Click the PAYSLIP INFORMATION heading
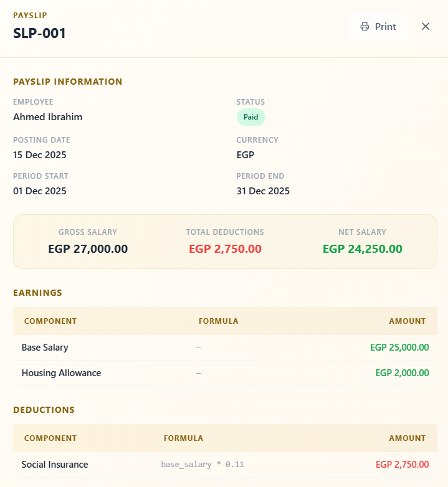This screenshot has height=487, width=448. click(68, 82)
